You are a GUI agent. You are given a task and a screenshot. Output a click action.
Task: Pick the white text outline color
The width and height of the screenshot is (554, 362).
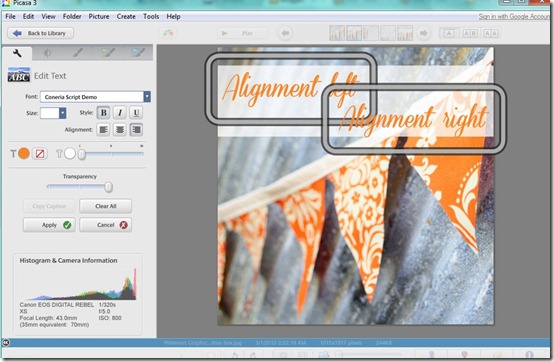coord(70,154)
